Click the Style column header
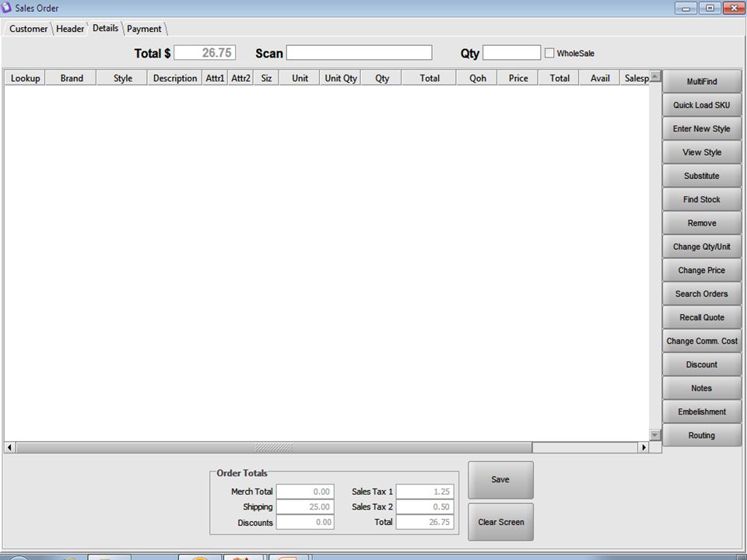The height and width of the screenshot is (560, 747). [x=122, y=78]
